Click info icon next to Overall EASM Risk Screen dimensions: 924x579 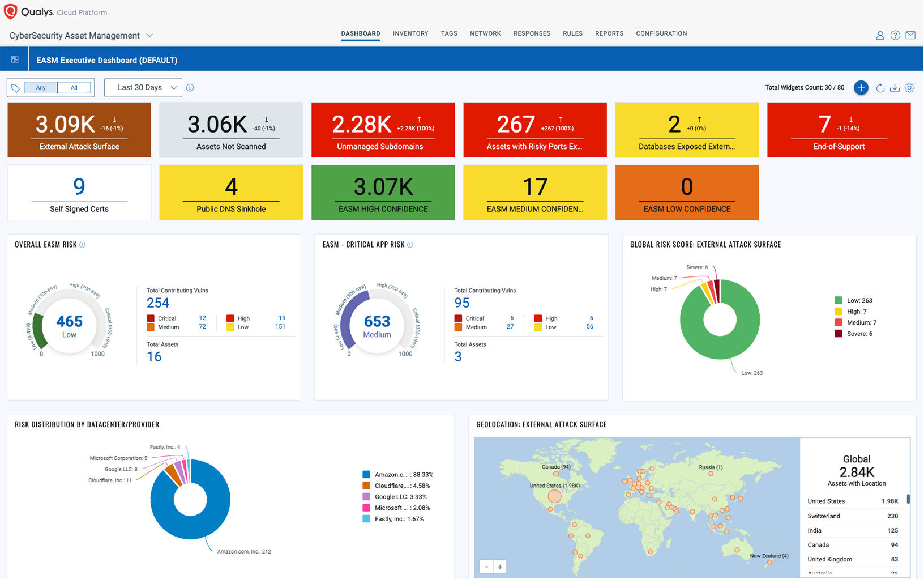tap(82, 245)
